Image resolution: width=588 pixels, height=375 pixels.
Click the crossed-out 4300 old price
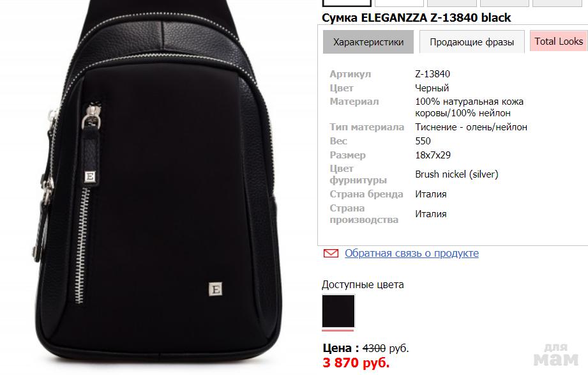coord(374,348)
